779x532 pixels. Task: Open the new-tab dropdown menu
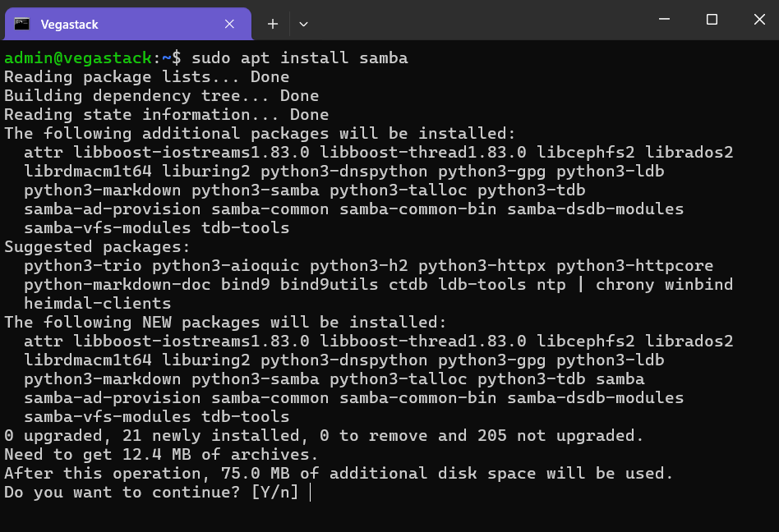click(303, 24)
